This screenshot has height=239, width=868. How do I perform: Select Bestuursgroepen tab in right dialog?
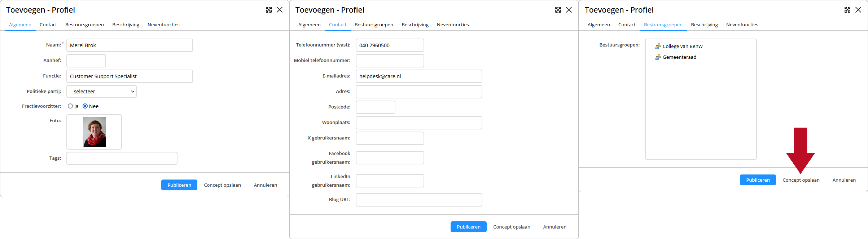pyautogui.click(x=663, y=25)
